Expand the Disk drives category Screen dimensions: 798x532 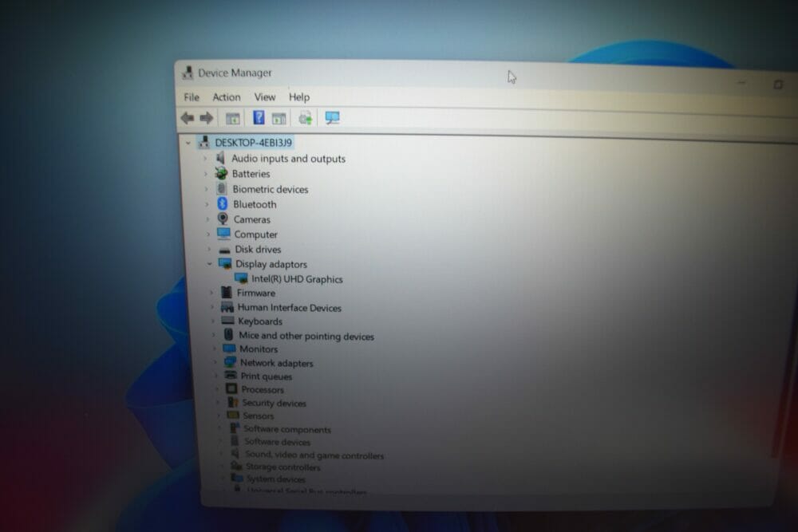tap(209, 249)
